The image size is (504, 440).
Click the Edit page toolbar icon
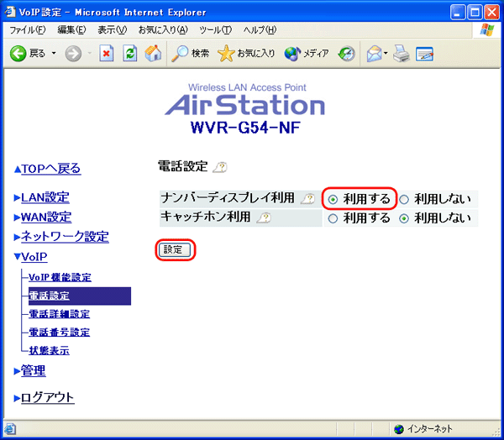pos(424,54)
